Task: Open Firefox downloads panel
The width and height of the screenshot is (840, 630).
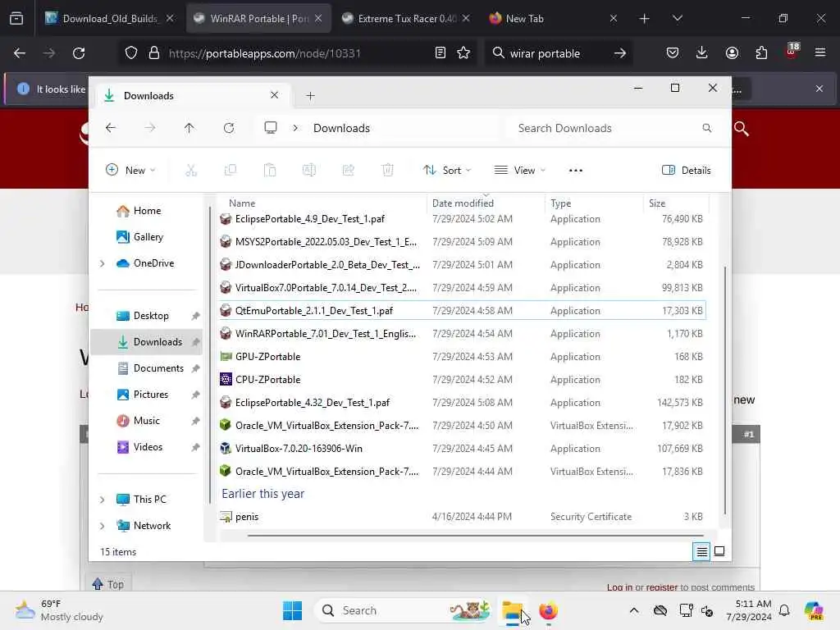Action: pyautogui.click(x=702, y=53)
